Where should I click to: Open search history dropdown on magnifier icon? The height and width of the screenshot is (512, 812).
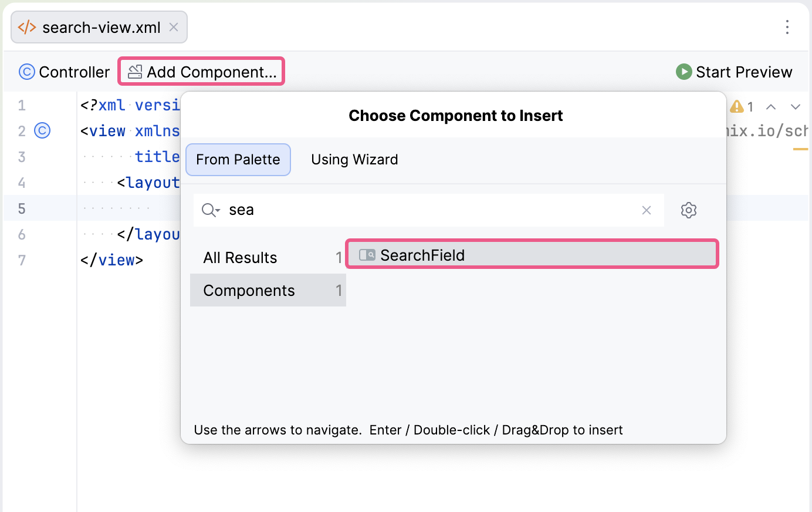pos(209,210)
